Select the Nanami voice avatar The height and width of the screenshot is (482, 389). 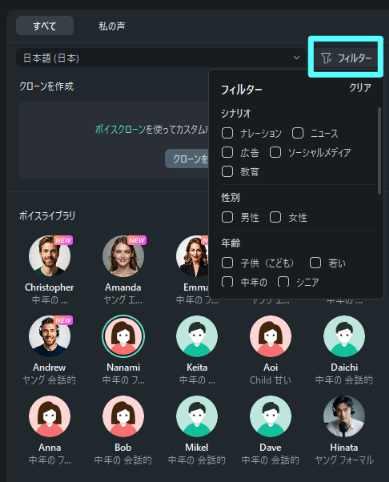pyautogui.click(x=123, y=336)
